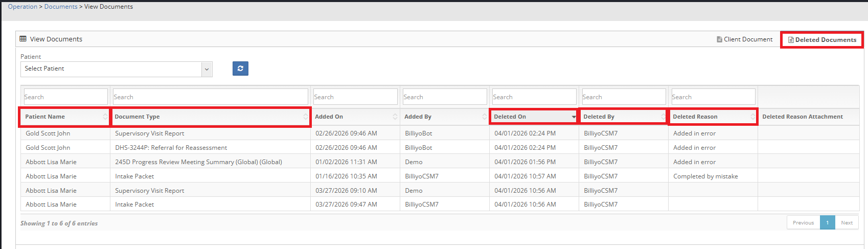
Task: Click the View Documents table grid icon
Action: (x=23, y=39)
